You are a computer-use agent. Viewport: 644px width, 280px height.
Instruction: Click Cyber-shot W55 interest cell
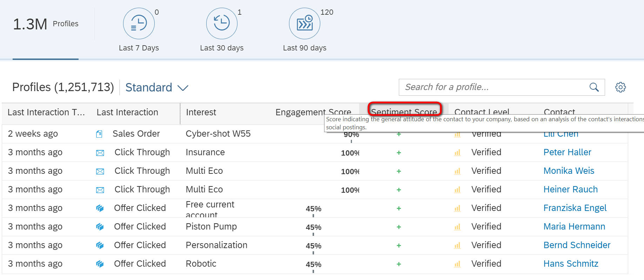[218, 134]
